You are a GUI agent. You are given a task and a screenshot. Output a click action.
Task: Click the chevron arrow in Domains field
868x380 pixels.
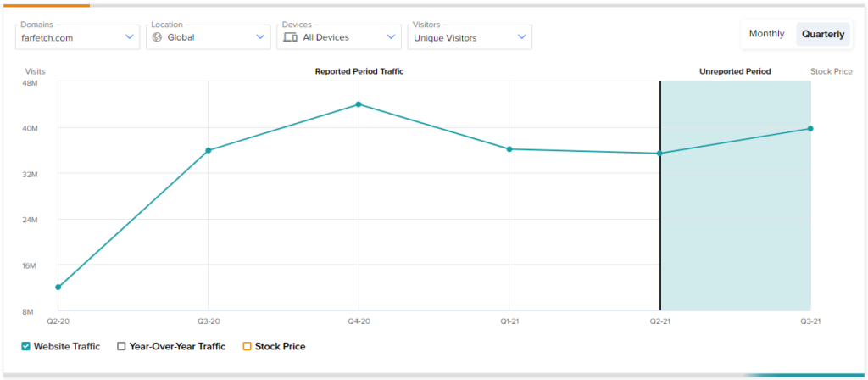coord(130,37)
